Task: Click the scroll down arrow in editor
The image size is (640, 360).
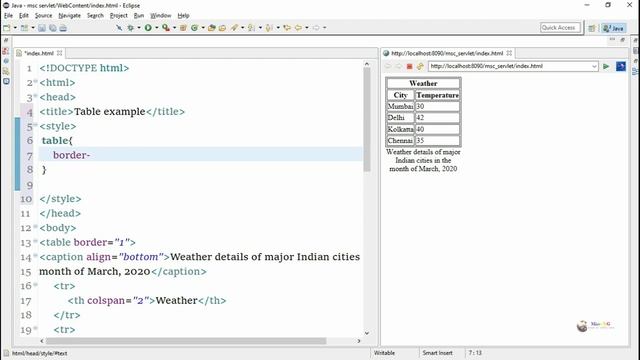Action: click(367, 333)
